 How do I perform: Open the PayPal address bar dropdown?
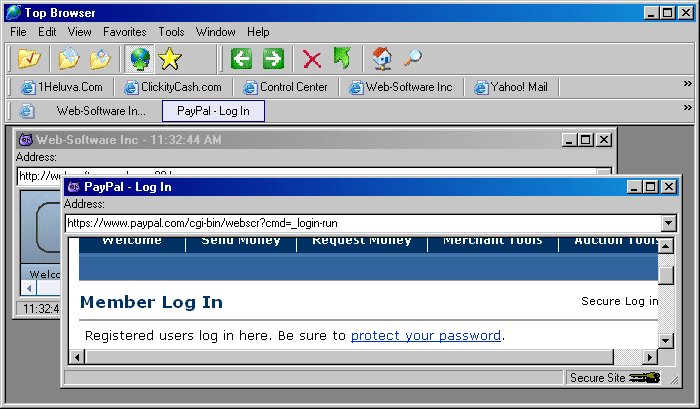[x=668, y=223]
